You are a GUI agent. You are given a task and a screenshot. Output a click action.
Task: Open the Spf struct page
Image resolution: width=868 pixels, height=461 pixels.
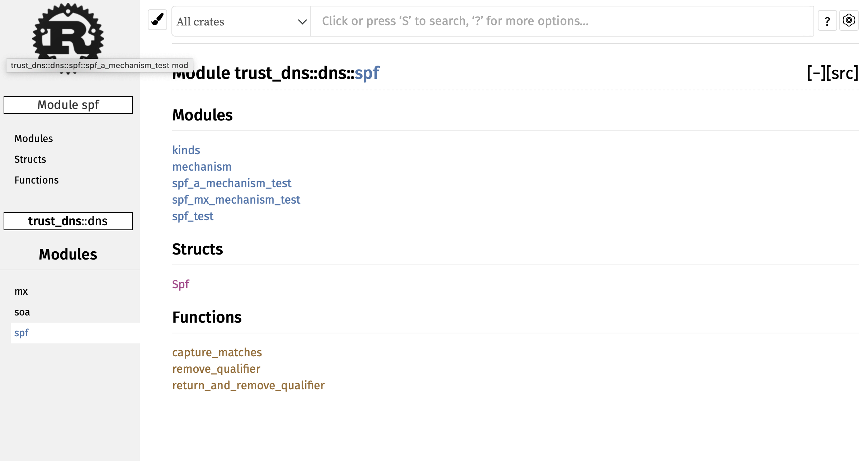pos(180,284)
